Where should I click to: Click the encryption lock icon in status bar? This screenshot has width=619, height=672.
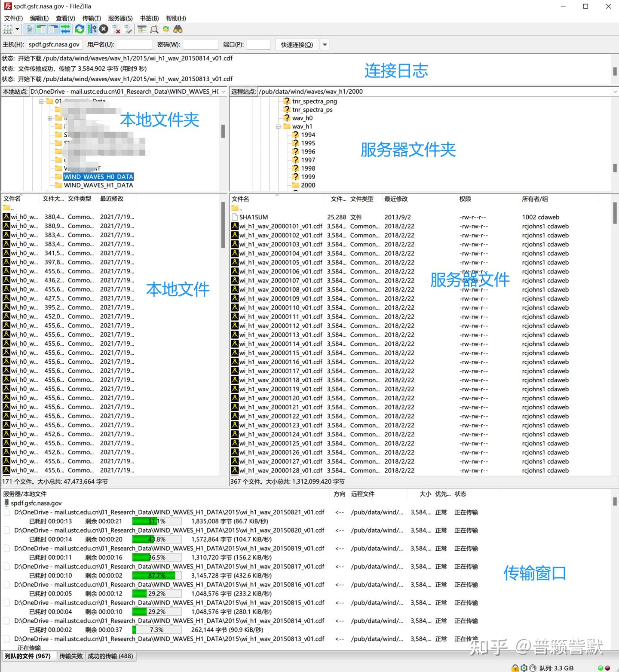(x=515, y=668)
